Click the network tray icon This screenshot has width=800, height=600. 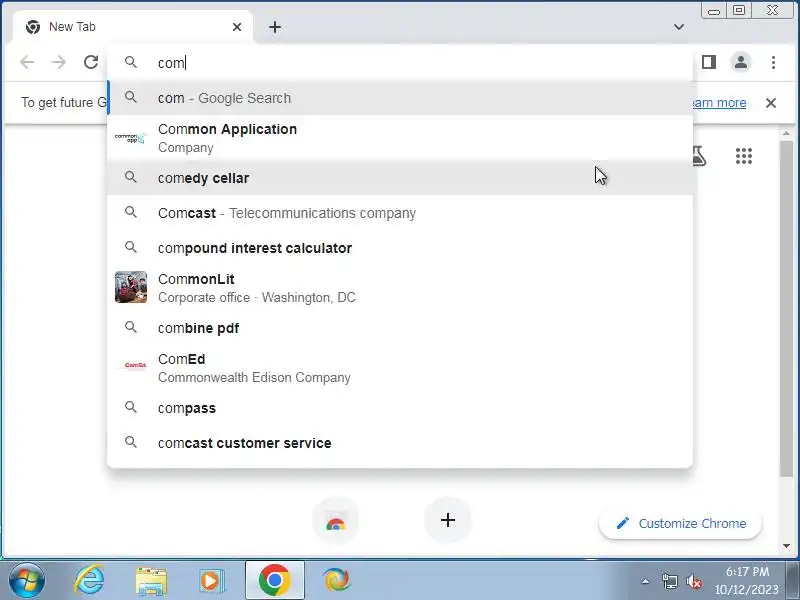click(x=669, y=581)
